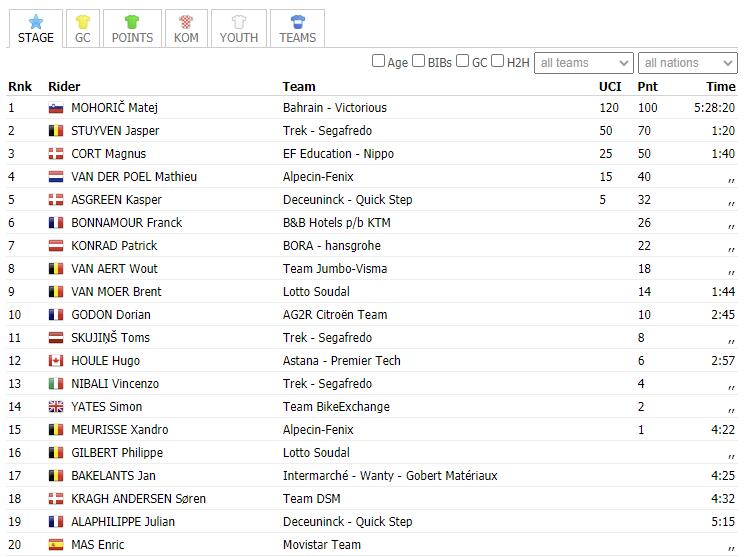Tick the GC column checkbox
This screenshot has height=557, width=752.
463,61
